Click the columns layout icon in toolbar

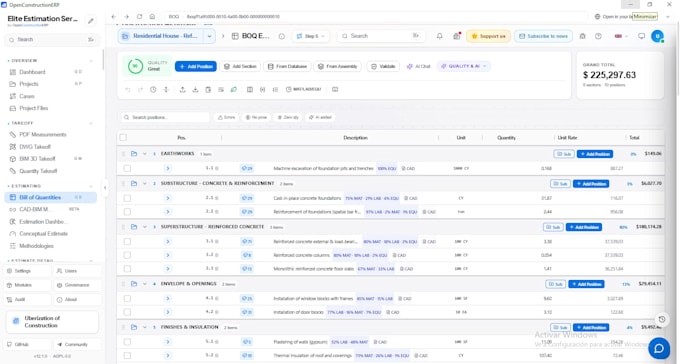[x=250, y=89]
